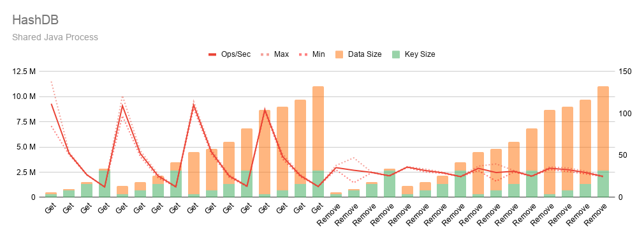Click the Min dotted legend marker
Screen dimensions: 644x237
303,54
